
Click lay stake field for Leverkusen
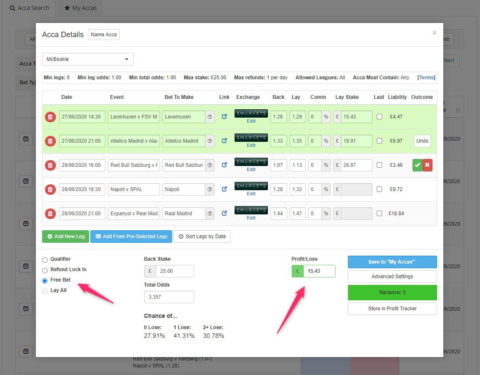356,117
